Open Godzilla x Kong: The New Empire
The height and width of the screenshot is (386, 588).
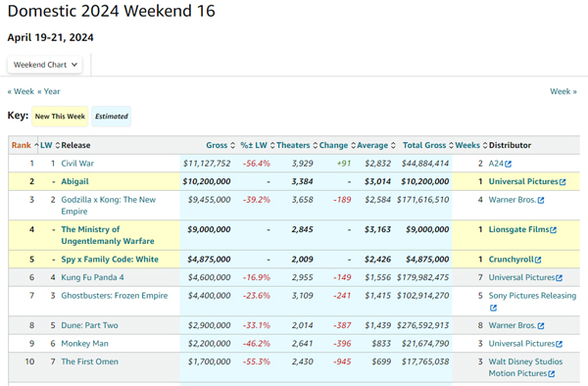pyautogui.click(x=109, y=206)
